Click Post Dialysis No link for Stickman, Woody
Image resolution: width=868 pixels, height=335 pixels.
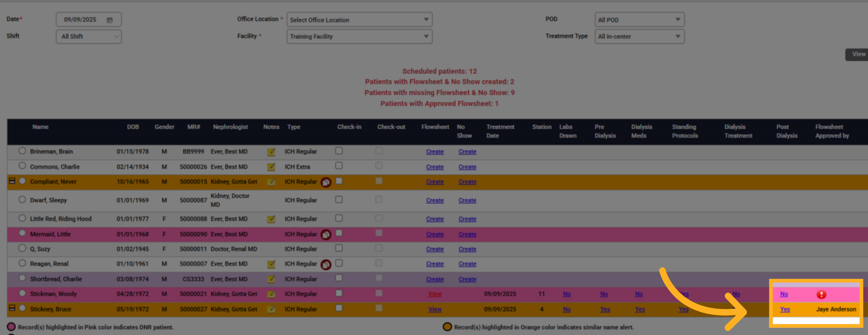(784, 294)
